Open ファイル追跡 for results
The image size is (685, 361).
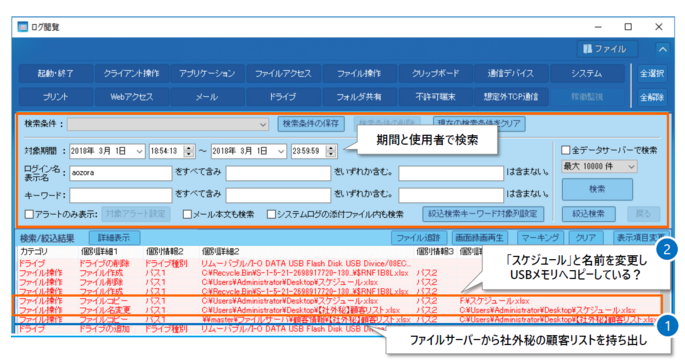[x=419, y=238]
